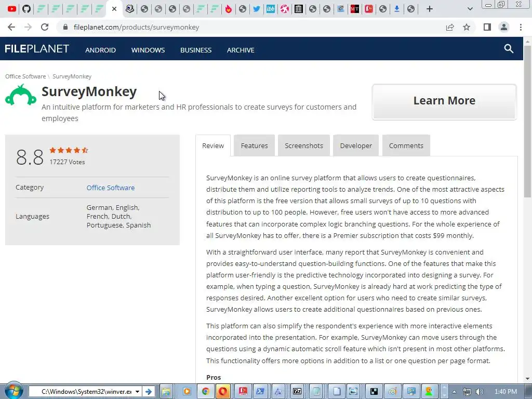532x399 pixels.
Task: Open the Windows Start menu
Action: [14, 391]
